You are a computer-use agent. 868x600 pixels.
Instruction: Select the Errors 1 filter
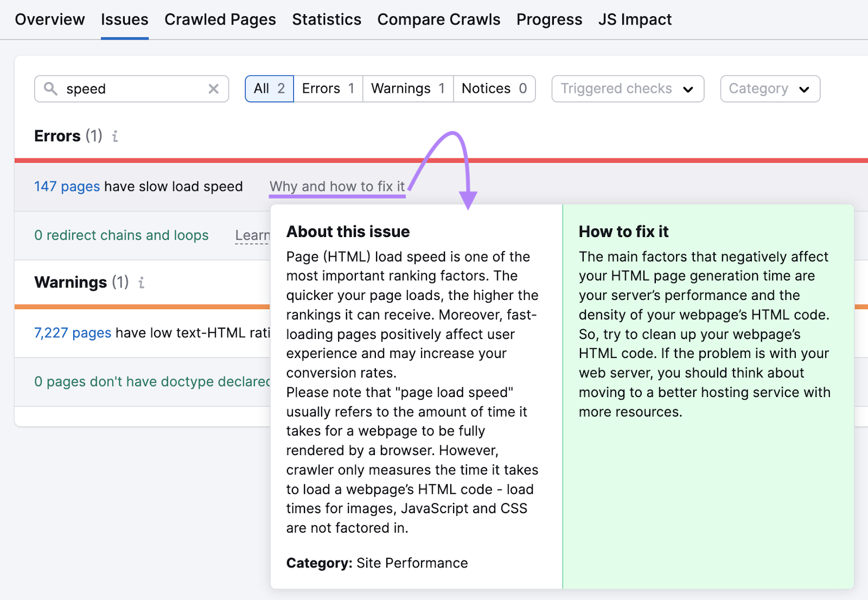click(x=328, y=88)
